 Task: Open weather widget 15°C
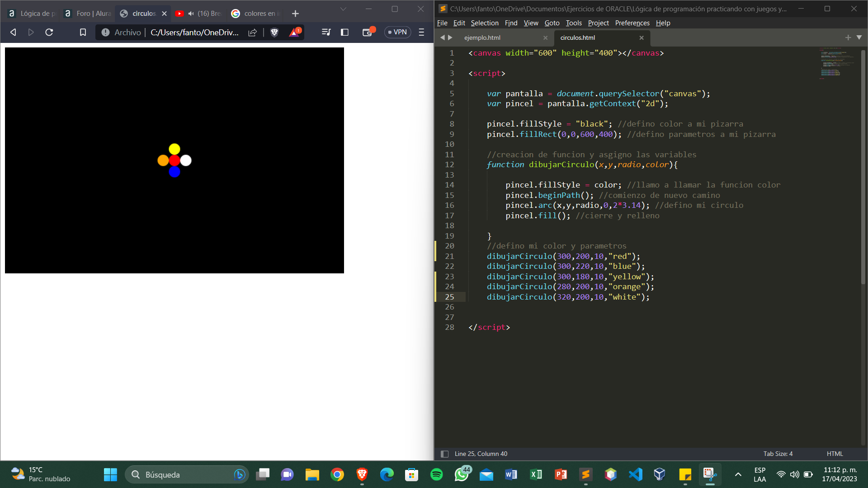[41, 474]
